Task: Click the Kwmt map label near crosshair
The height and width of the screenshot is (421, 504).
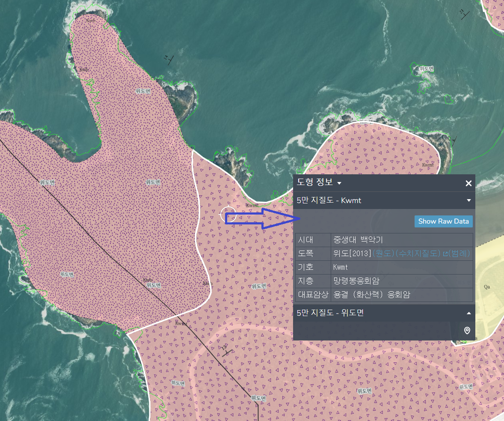Action: [252, 205]
